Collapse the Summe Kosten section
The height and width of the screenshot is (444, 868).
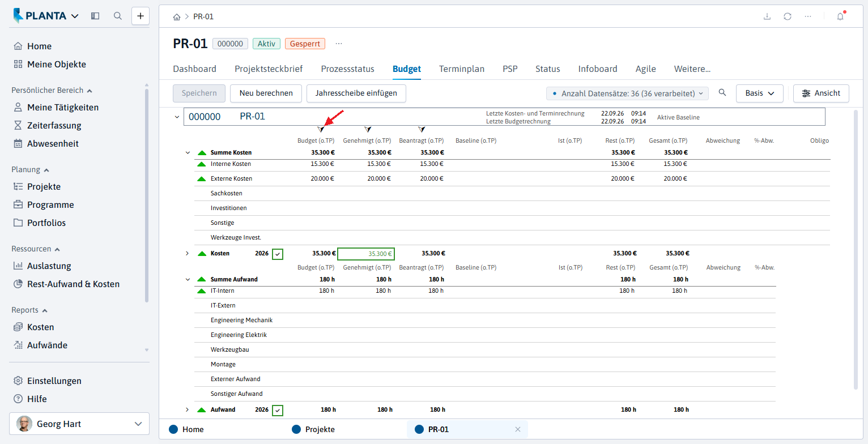click(188, 153)
